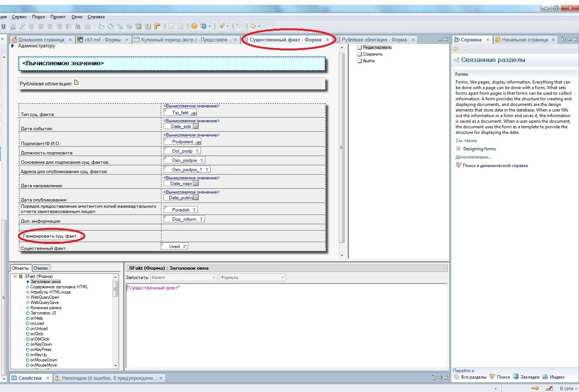Click the orange preview-in-Notes toolbar icon

[x=194, y=26]
